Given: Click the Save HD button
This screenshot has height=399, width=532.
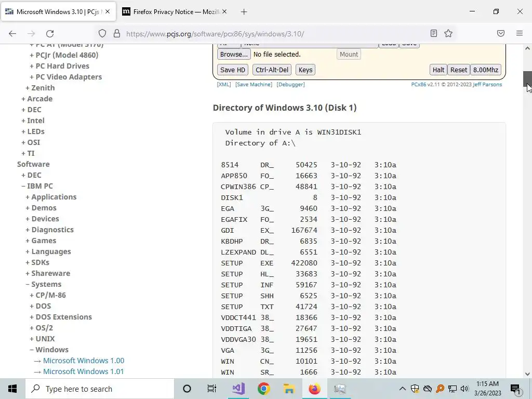Looking at the screenshot, I should tap(232, 70).
